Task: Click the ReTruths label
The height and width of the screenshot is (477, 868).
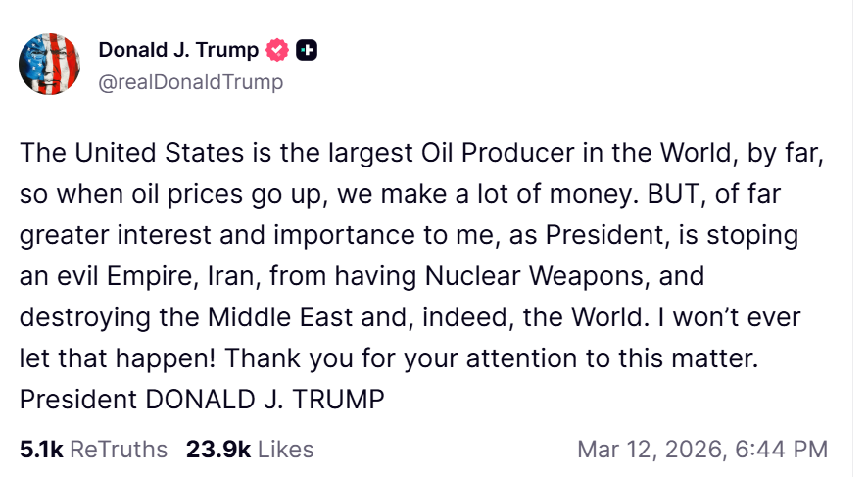Action: [x=119, y=450]
